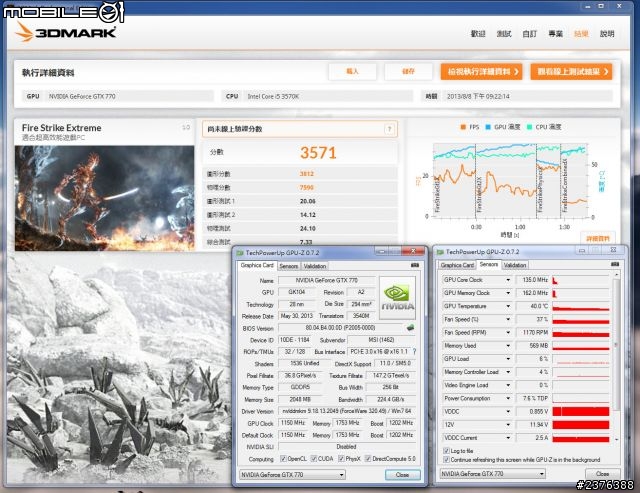This screenshot has height=493, width=640.
Task: Click the Driver Version field value
Action: [347, 411]
